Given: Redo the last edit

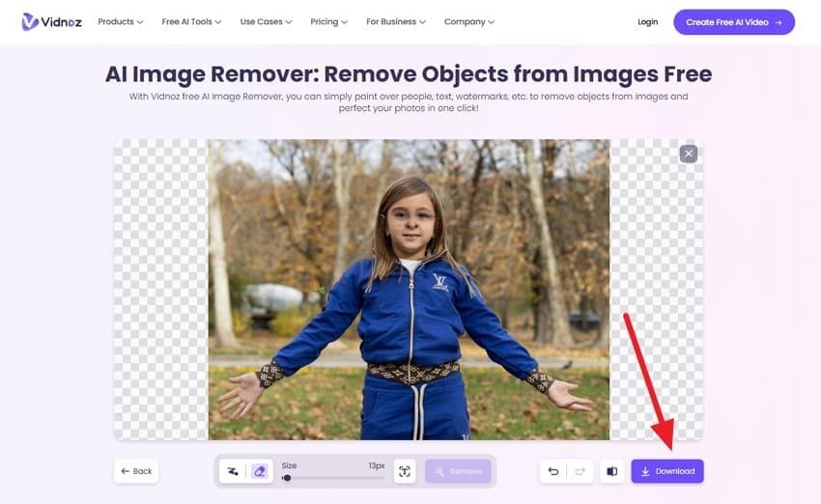Looking at the screenshot, I should (580, 471).
